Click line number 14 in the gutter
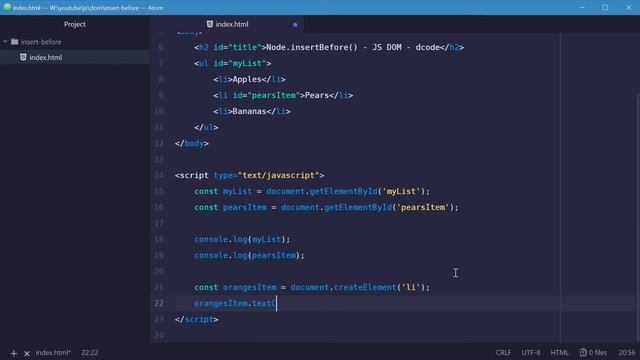Screen dimensions: 640x360 pos(159,176)
